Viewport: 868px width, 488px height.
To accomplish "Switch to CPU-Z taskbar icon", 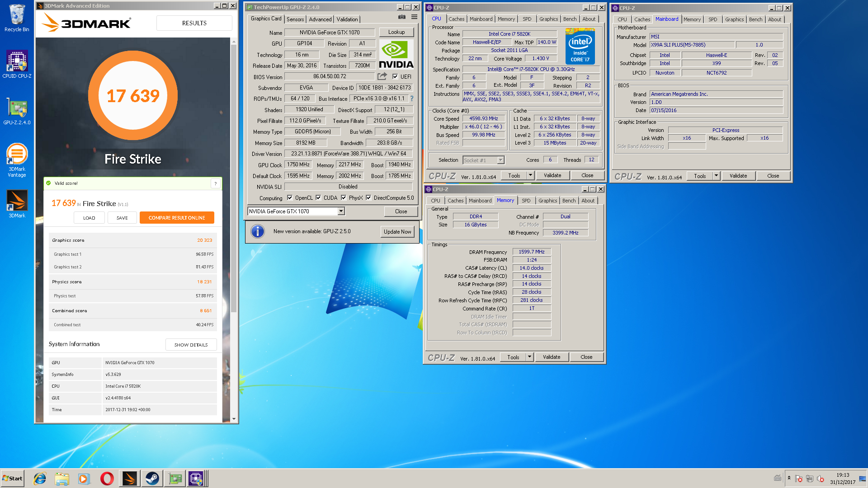I will (x=197, y=479).
